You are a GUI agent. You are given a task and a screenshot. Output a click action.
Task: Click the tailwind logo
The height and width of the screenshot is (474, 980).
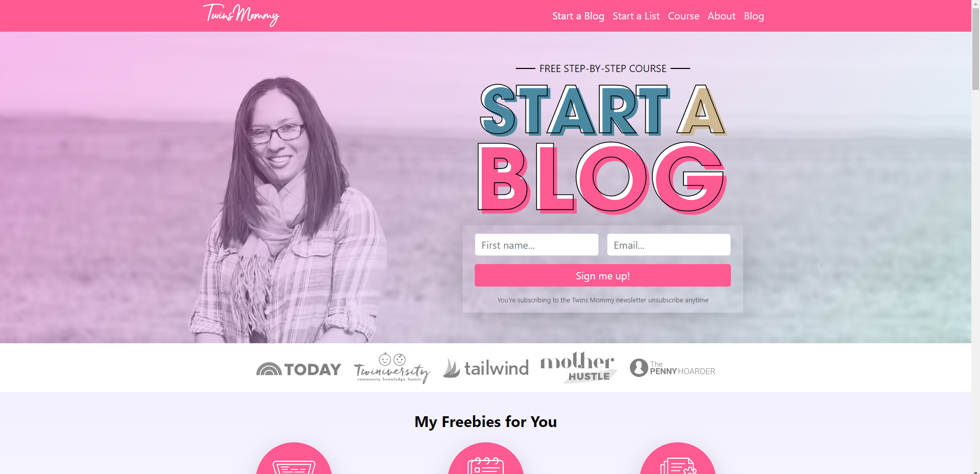click(486, 368)
